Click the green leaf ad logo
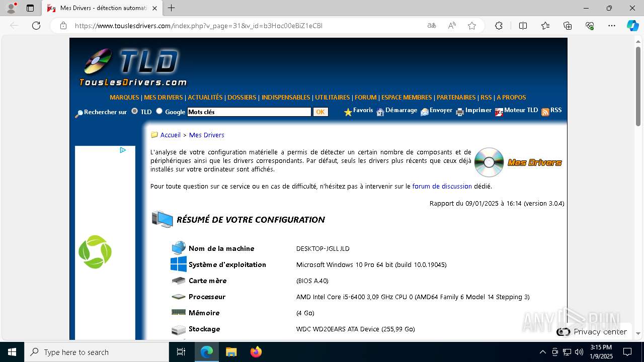This screenshot has width=644, height=362. pyautogui.click(x=95, y=252)
